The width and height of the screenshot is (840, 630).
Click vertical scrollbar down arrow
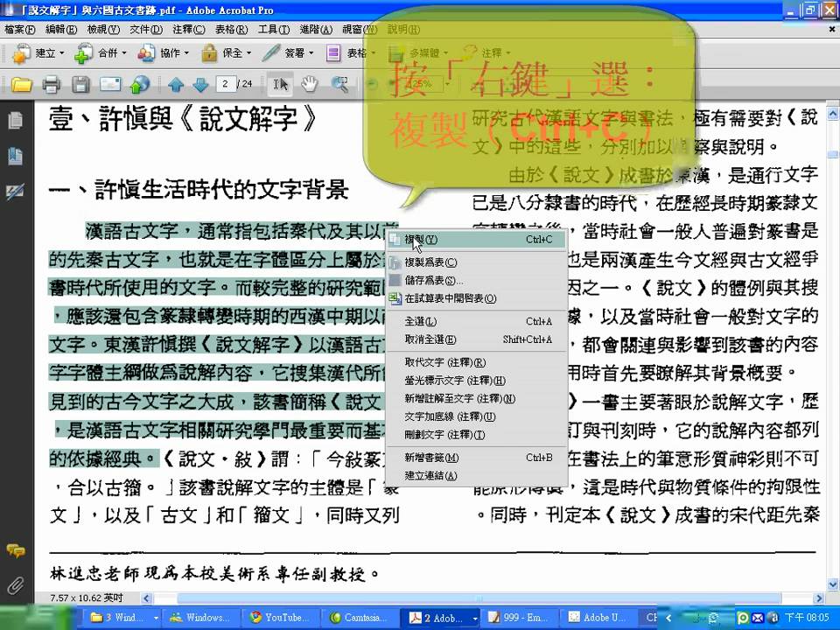click(833, 584)
